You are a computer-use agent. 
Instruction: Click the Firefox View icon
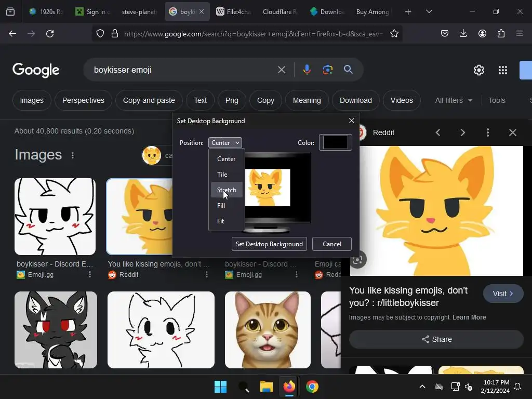tap(10, 12)
